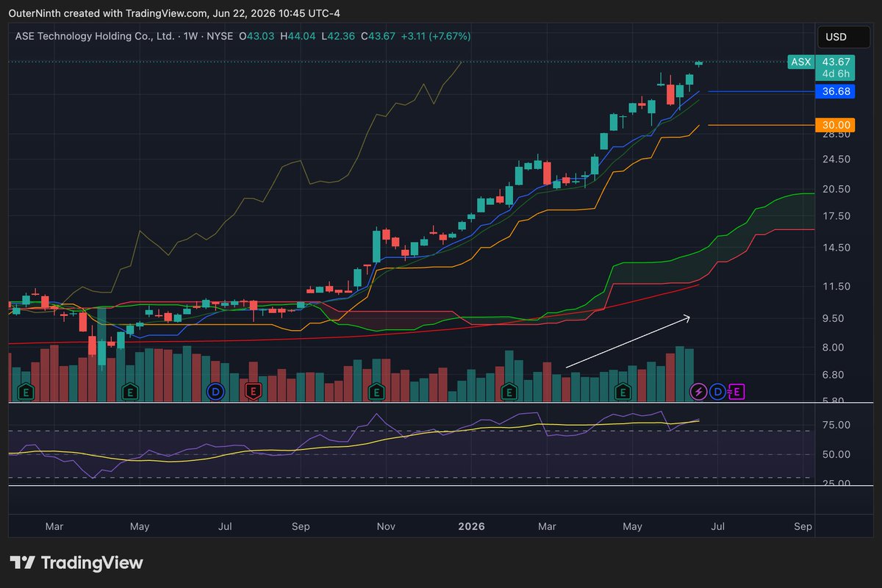Viewport: 882px width, 588px height.
Task: Click the RSI 50.00 axis label
Action: click(x=836, y=454)
